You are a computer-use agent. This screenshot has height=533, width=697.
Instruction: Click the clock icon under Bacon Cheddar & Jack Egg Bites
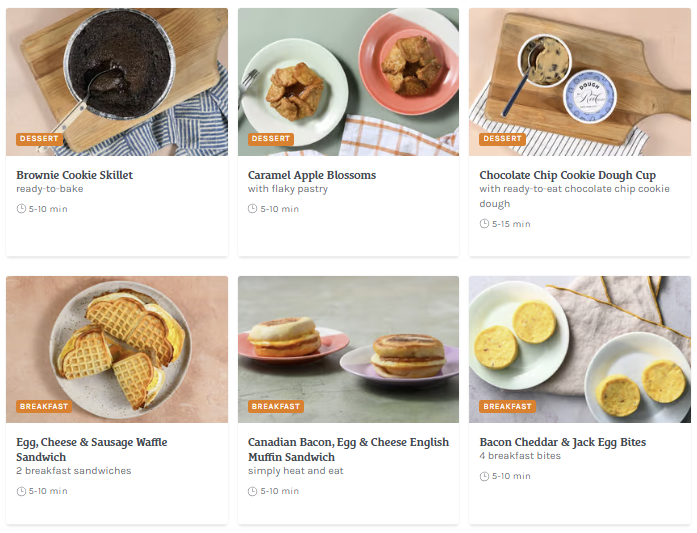[x=484, y=476]
